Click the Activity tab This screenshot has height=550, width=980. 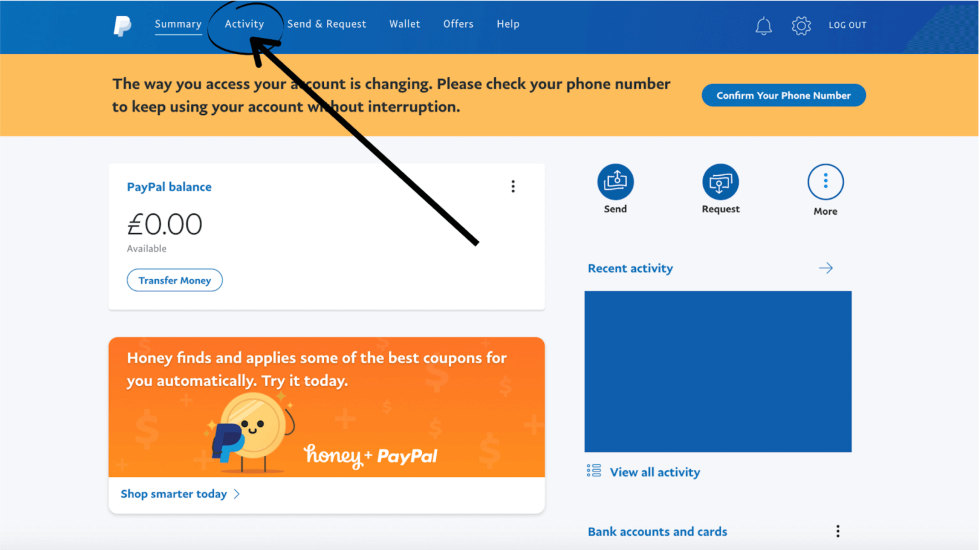[244, 24]
